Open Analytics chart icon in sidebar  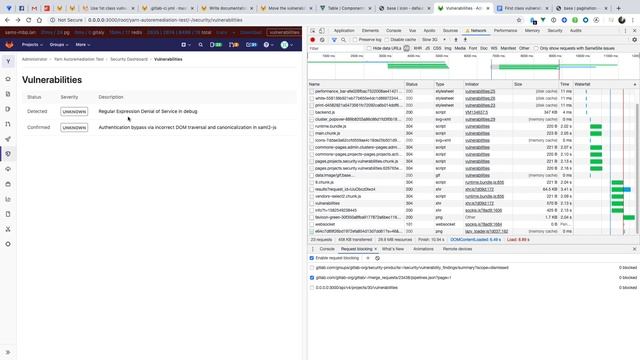click(8, 199)
